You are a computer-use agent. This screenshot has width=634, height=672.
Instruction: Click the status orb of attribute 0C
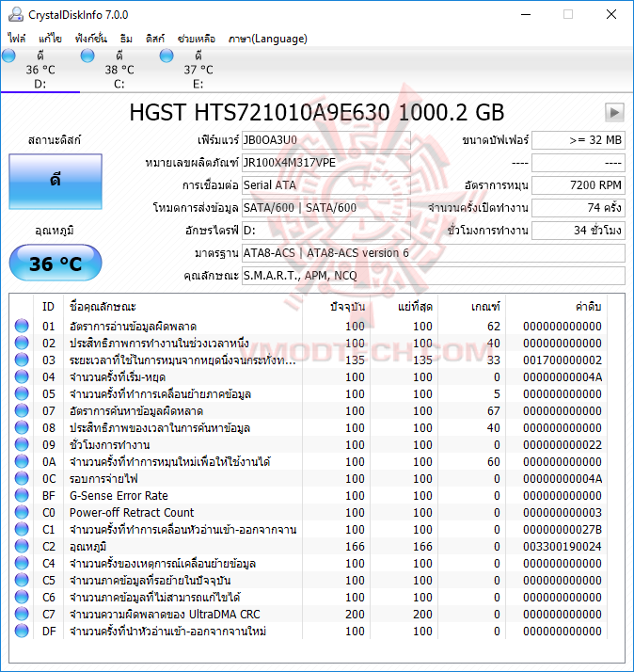[22, 478]
